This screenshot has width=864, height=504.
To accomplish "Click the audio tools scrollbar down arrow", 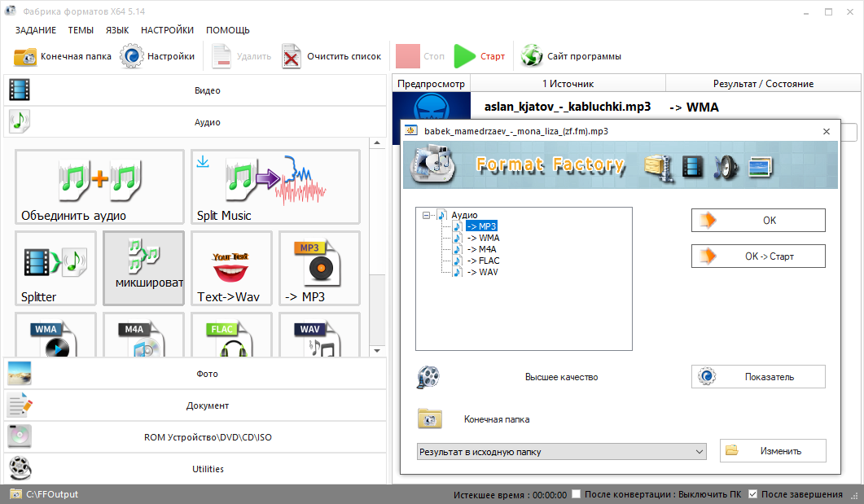I will (378, 350).
